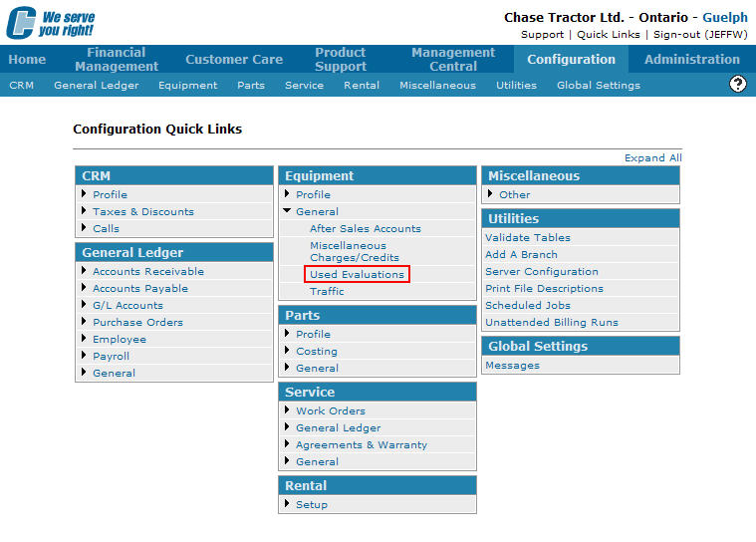The height and width of the screenshot is (542, 756).
Task: Open Messages under Global Settings
Action: tap(512, 365)
